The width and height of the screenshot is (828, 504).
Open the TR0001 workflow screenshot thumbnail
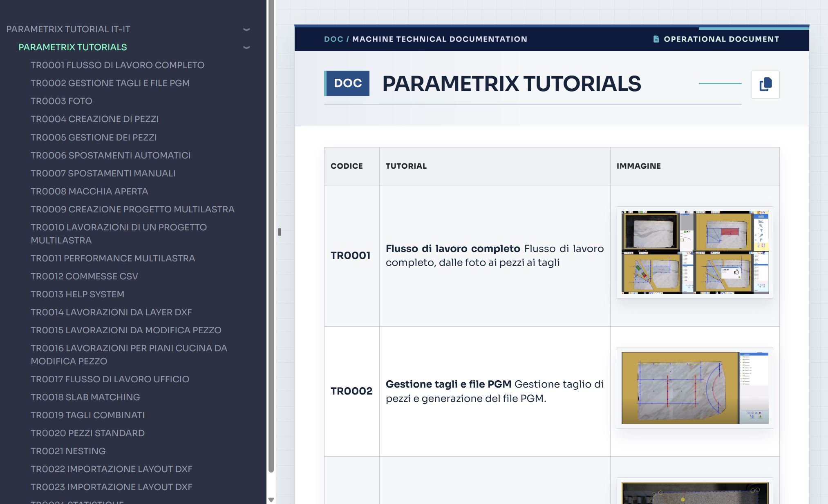click(x=695, y=252)
